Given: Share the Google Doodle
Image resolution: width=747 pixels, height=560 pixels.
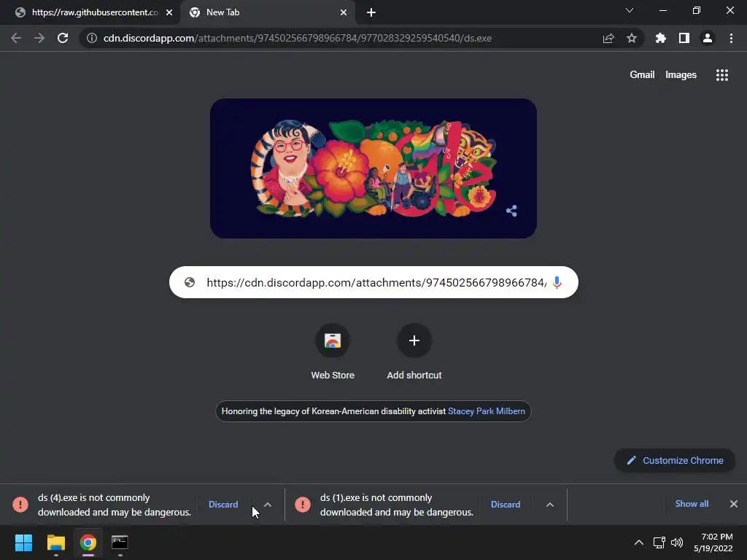Looking at the screenshot, I should [511, 211].
